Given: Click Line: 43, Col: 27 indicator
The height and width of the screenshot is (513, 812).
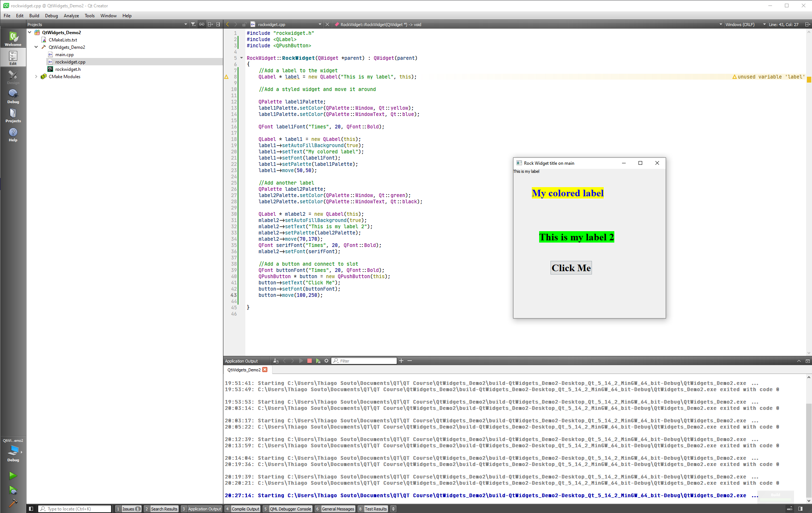Looking at the screenshot, I should [783, 25].
